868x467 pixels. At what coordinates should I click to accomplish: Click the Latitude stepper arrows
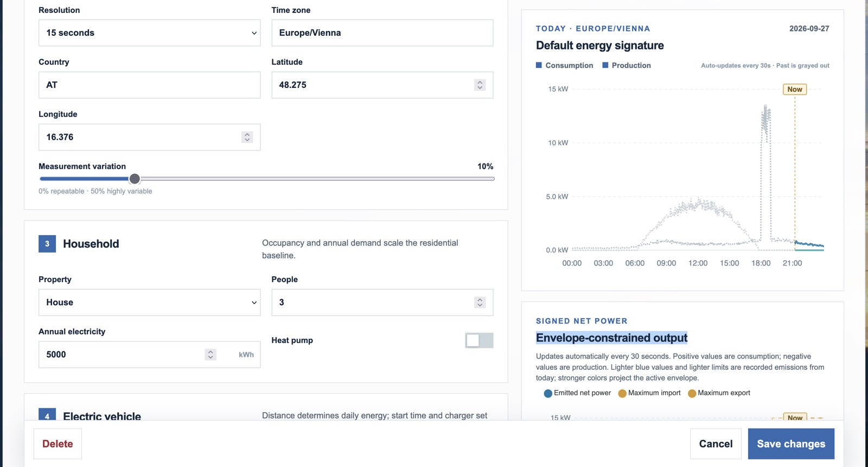pyautogui.click(x=480, y=85)
